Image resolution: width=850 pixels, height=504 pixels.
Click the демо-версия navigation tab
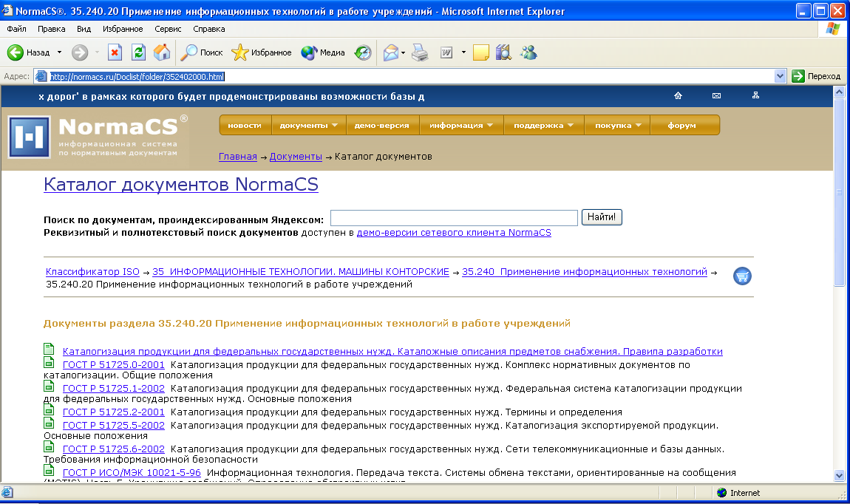[381, 125]
